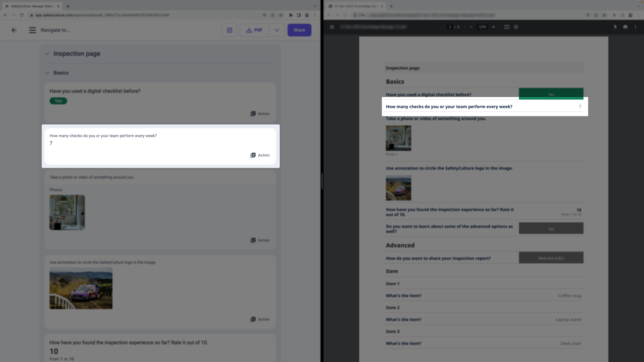Collapse the Inspection page section
The height and width of the screenshot is (362, 644).
[x=47, y=54]
